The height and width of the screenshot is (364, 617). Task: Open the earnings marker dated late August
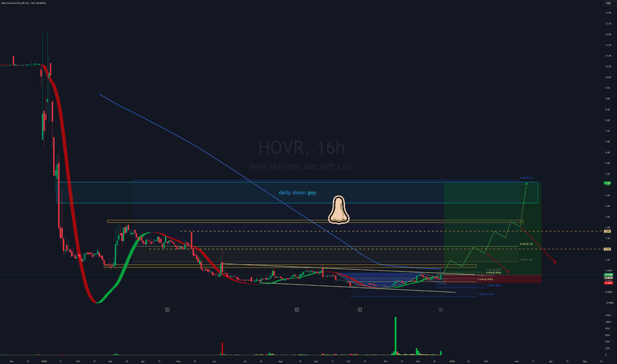[297, 310]
